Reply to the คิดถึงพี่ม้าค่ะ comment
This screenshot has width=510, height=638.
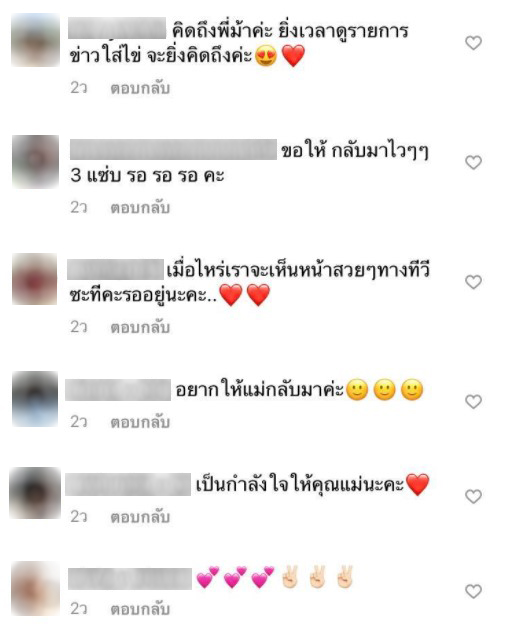140,88
